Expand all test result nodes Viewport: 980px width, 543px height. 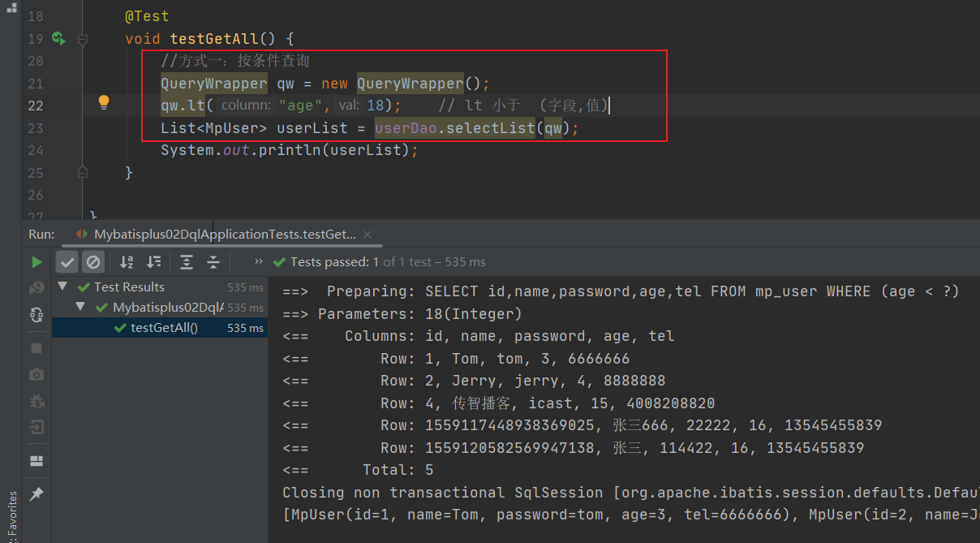click(187, 262)
